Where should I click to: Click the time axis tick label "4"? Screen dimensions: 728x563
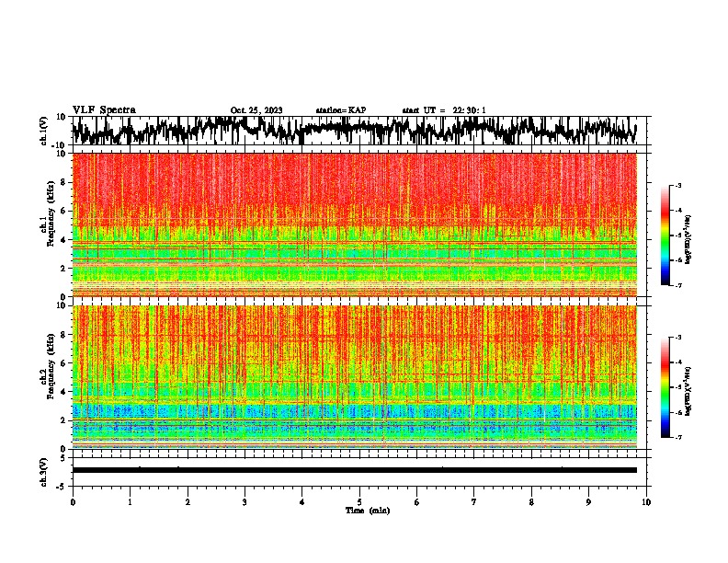(x=302, y=502)
